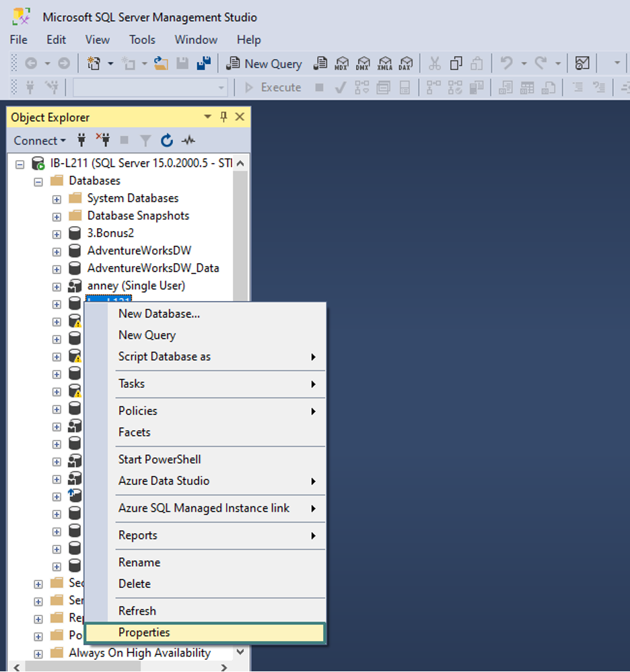Image resolution: width=630 pixels, height=672 pixels.
Task: Expand the System Databases folder
Action: [57, 200]
